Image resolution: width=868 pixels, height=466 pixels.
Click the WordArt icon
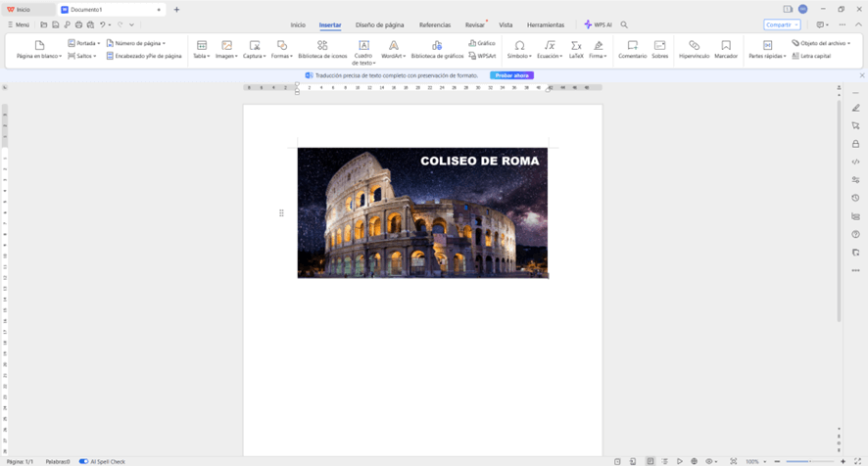tap(393, 46)
